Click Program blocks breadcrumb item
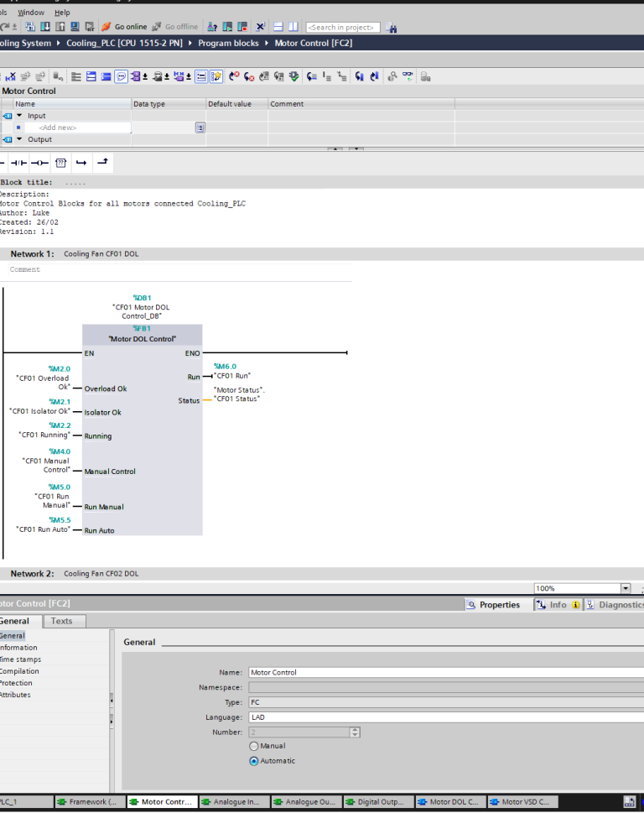The width and height of the screenshot is (644, 813). (228, 43)
